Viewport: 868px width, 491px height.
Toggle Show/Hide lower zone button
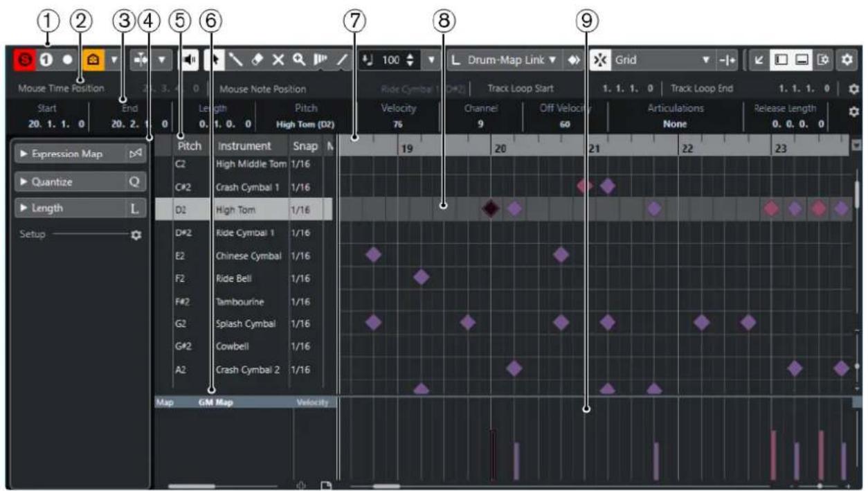(x=802, y=60)
